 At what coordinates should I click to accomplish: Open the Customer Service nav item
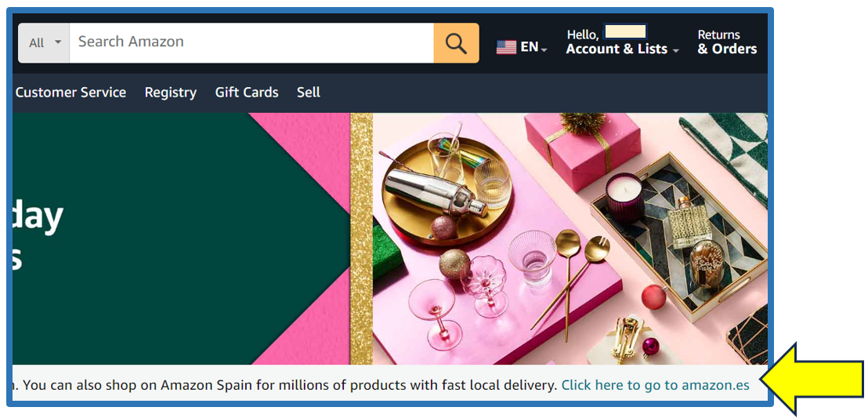(71, 92)
